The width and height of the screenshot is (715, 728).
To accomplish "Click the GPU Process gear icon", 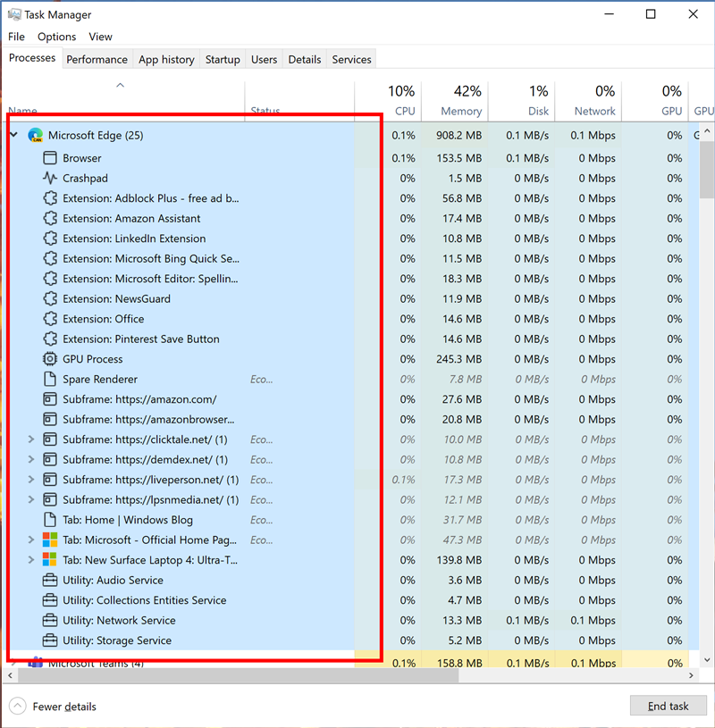I will (x=50, y=359).
